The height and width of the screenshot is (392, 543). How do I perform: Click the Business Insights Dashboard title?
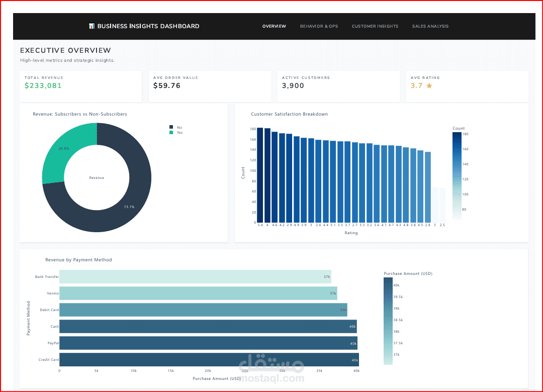(x=148, y=26)
